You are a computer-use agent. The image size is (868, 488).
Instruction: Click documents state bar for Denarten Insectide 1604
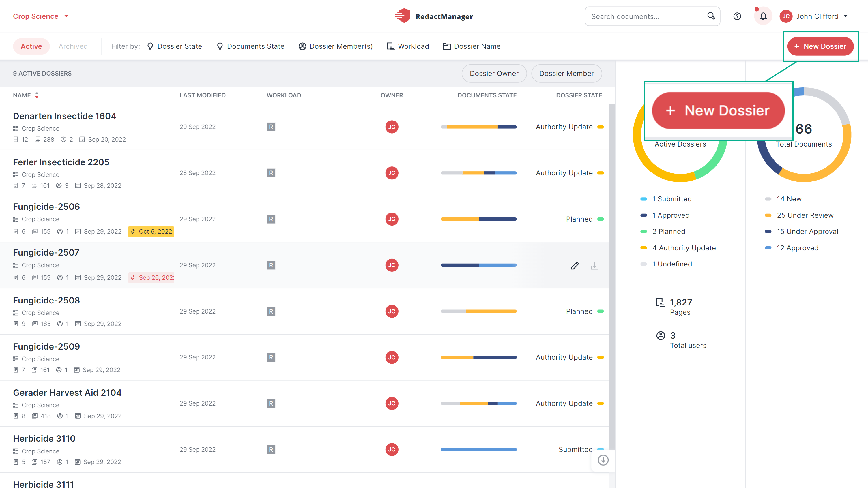pyautogui.click(x=478, y=127)
